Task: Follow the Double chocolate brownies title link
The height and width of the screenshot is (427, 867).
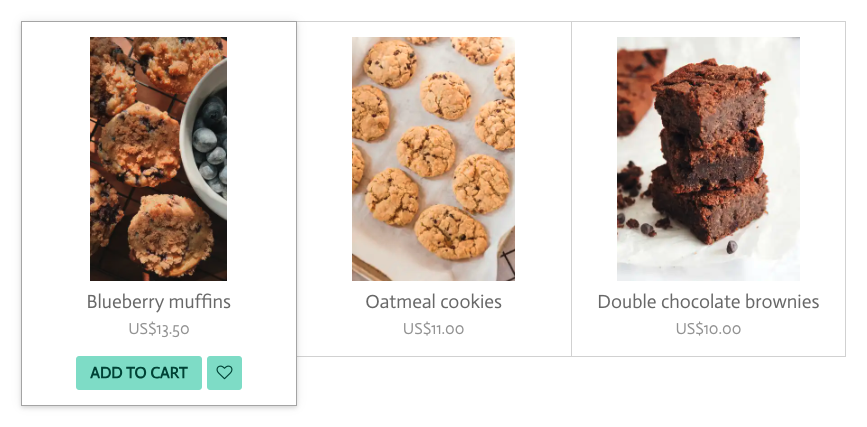Action: pos(708,302)
